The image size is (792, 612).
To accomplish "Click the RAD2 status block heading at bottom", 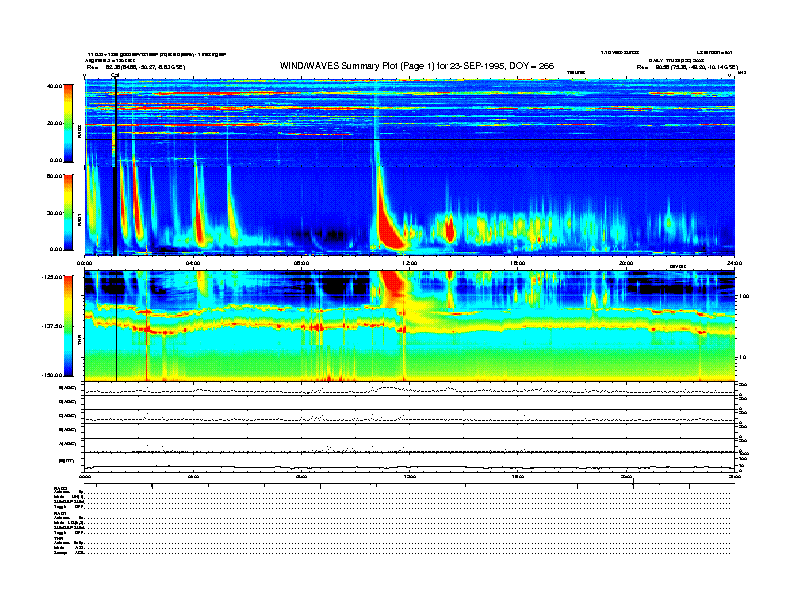I will [x=61, y=488].
